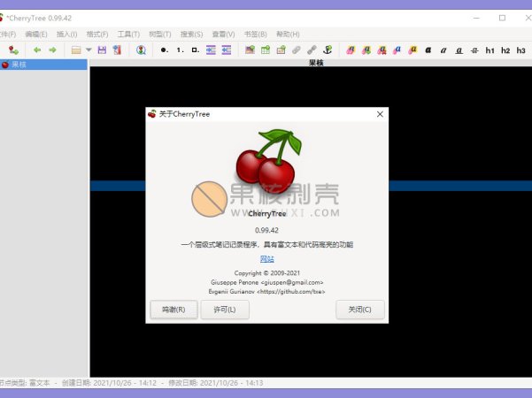Insert a codebox via toolbar icon
This screenshot has width=532, height=398.
(x=281, y=50)
